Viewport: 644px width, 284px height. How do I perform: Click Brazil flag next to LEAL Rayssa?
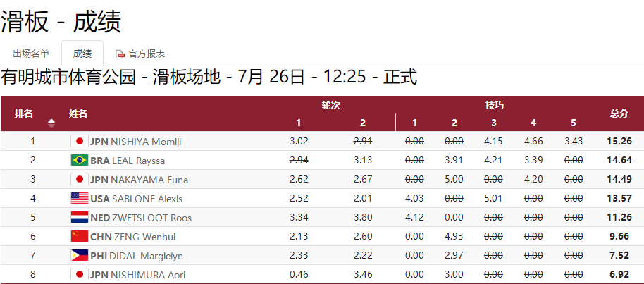pos(80,160)
